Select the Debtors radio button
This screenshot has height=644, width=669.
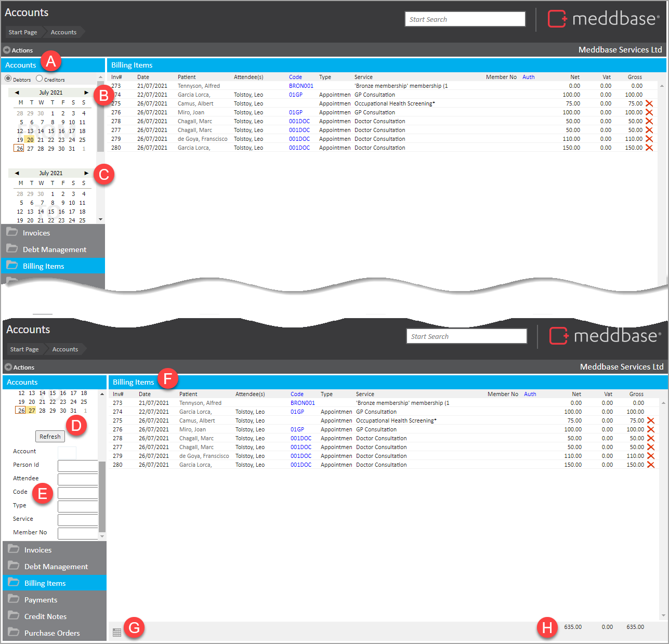point(8,78)
